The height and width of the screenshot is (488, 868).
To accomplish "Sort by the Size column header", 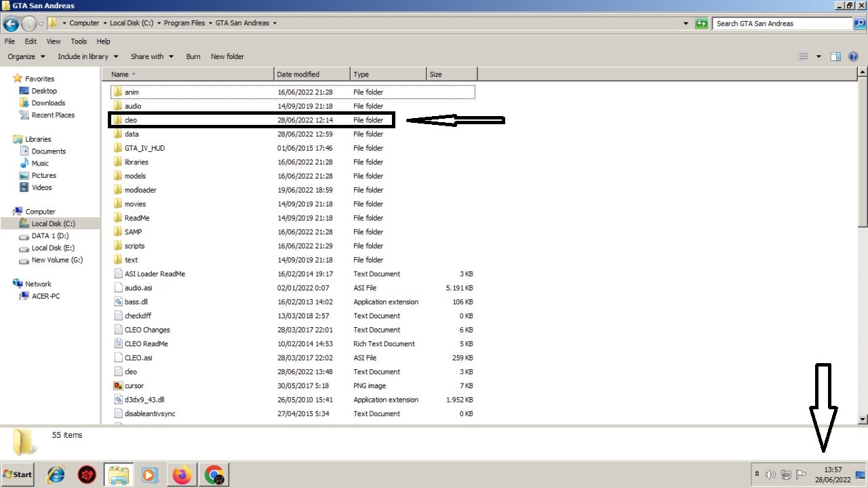I will click(x=452, y=74).
